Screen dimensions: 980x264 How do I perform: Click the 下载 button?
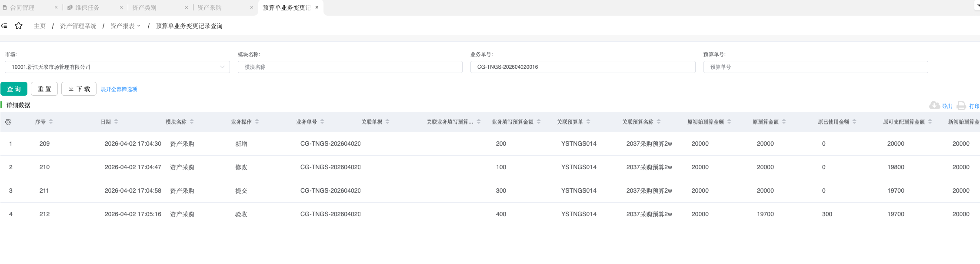[79, 89]
